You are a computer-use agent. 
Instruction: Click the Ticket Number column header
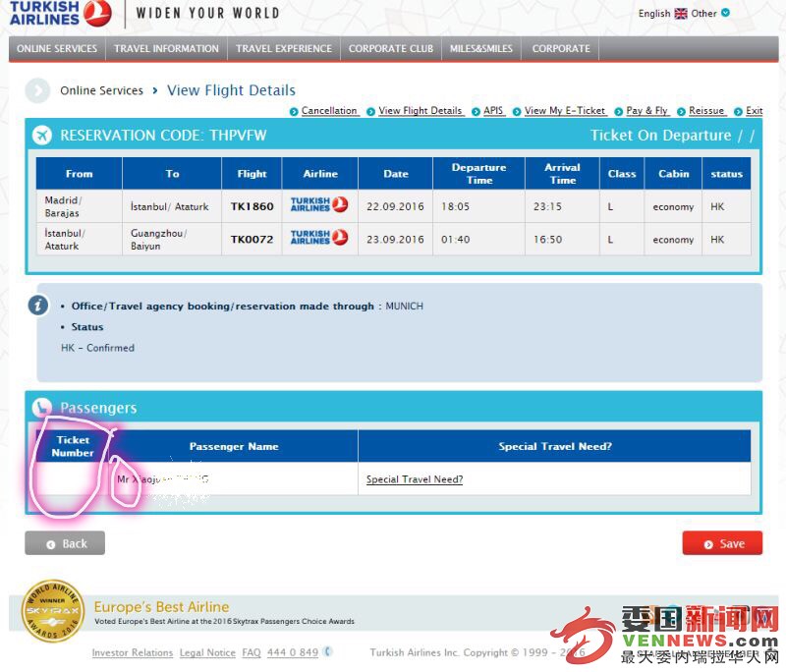pyautogui.click(x=73, y=446)
